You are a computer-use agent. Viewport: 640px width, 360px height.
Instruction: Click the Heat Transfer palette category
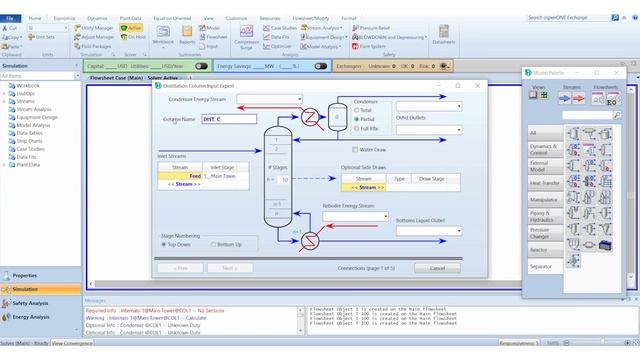coord(544,183)
